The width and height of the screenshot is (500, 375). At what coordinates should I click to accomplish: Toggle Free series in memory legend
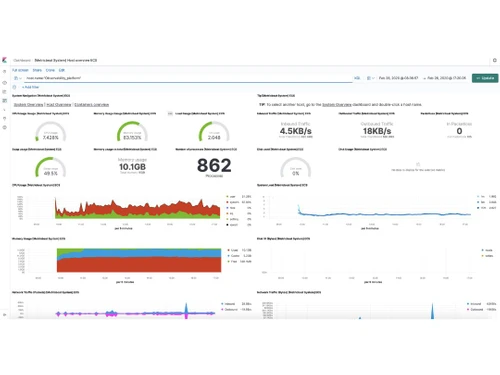(x=234, y=261)
